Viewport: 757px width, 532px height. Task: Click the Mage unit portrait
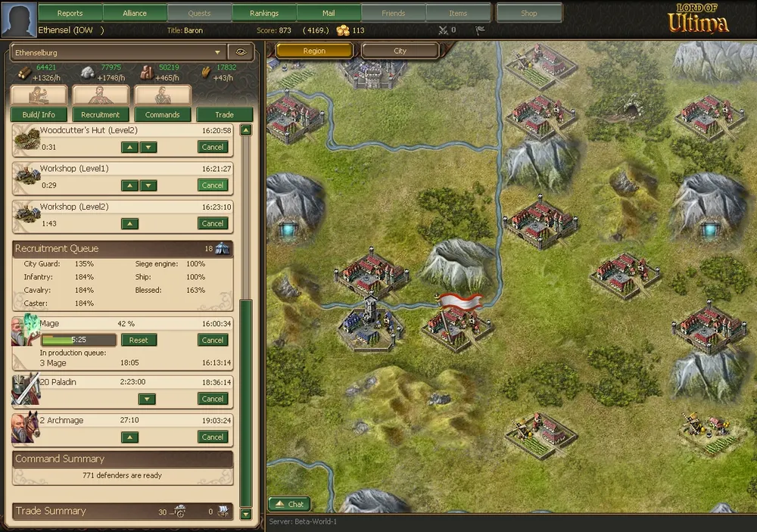pos(25,329)
